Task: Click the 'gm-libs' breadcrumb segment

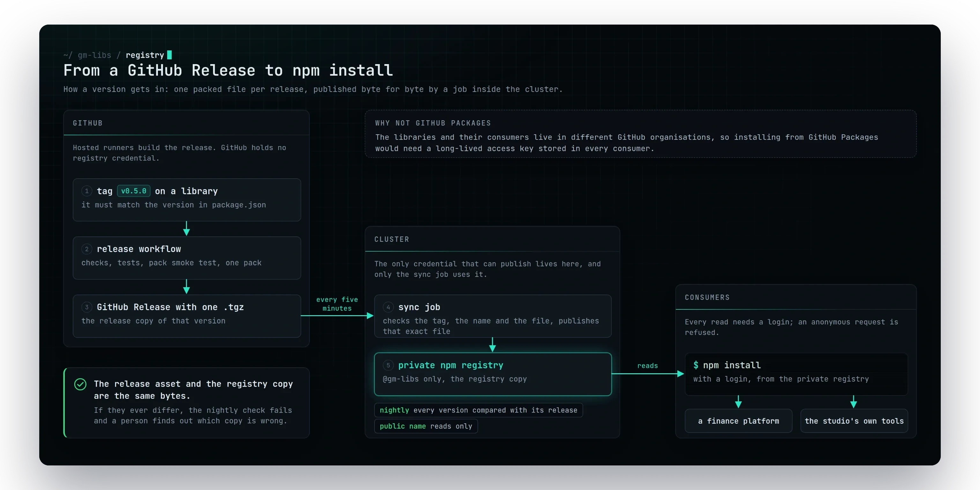Action: (x=94, y=55)
